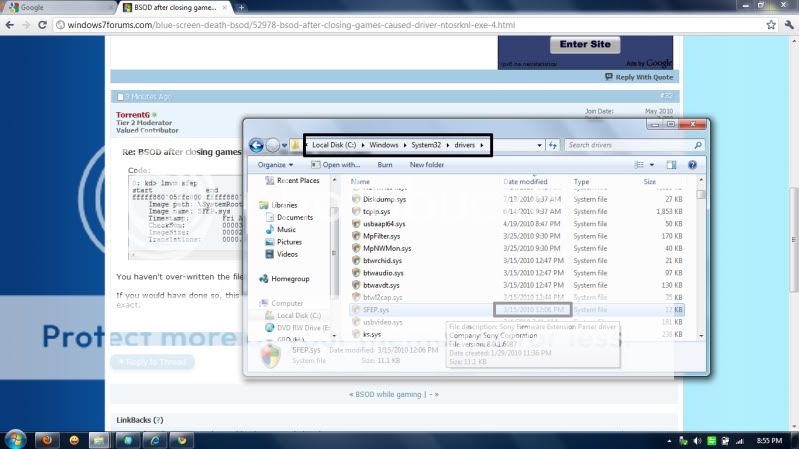Click Reply With Quote link
799x449 pixels.
pyautogui.click(x=639, y=77)
